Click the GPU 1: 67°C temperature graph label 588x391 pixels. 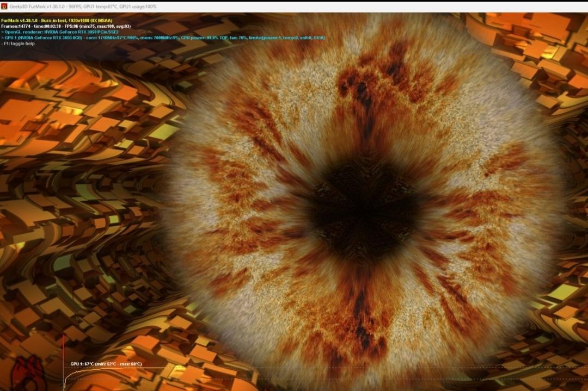coord(106,364)
